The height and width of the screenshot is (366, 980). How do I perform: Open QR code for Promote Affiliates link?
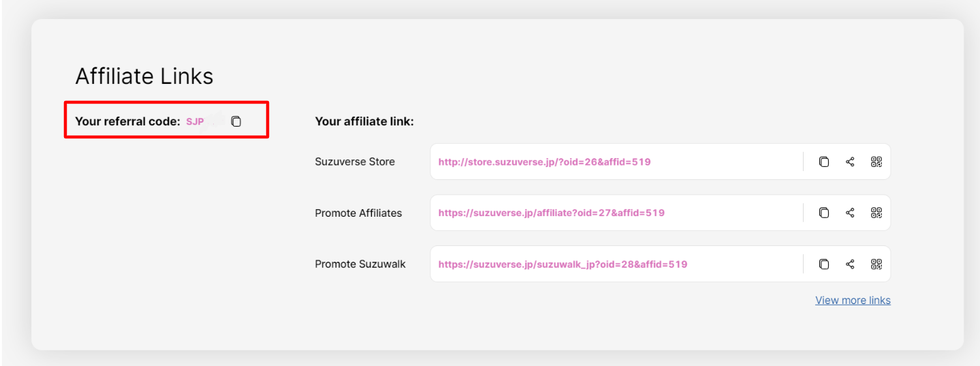[x=876, y=213]
